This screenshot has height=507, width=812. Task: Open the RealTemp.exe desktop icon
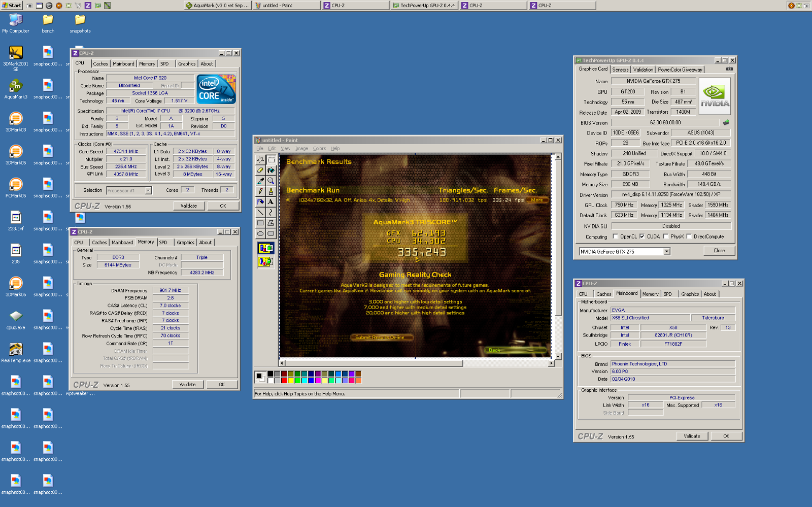tap(16, 352)
